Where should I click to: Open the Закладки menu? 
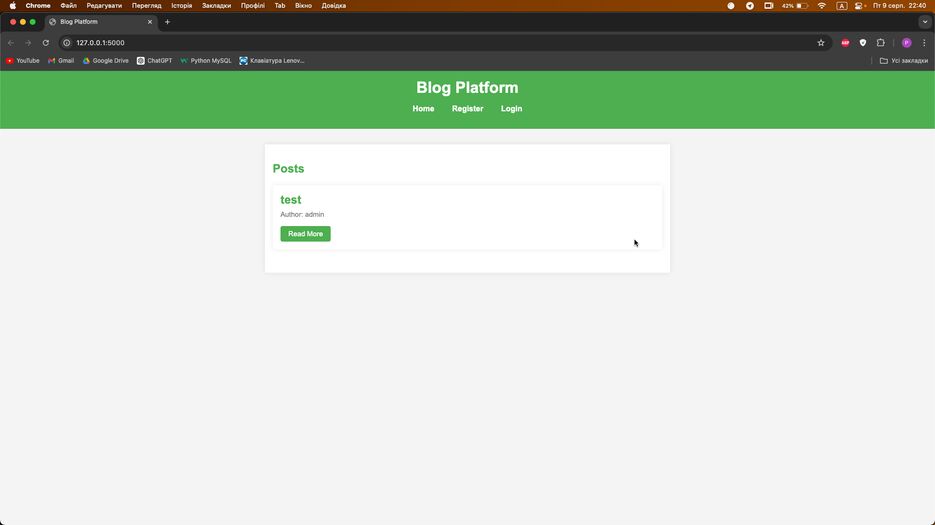[x=216, y=5]
